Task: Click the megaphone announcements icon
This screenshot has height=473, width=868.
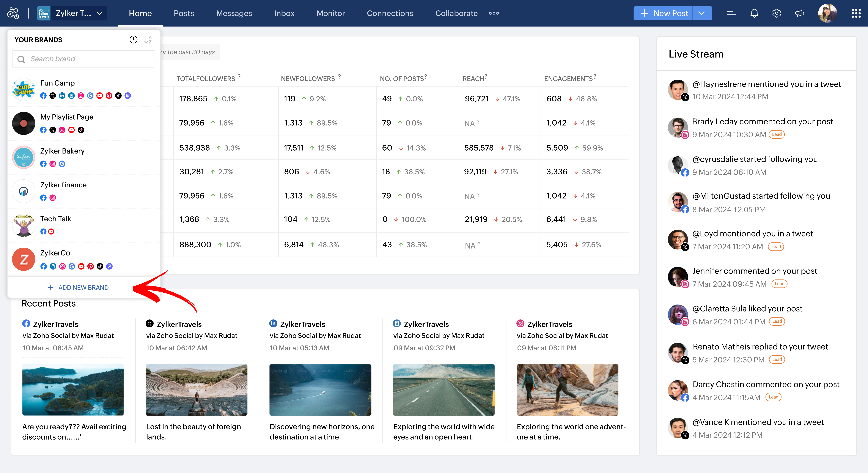Action: tap(799, 13)
